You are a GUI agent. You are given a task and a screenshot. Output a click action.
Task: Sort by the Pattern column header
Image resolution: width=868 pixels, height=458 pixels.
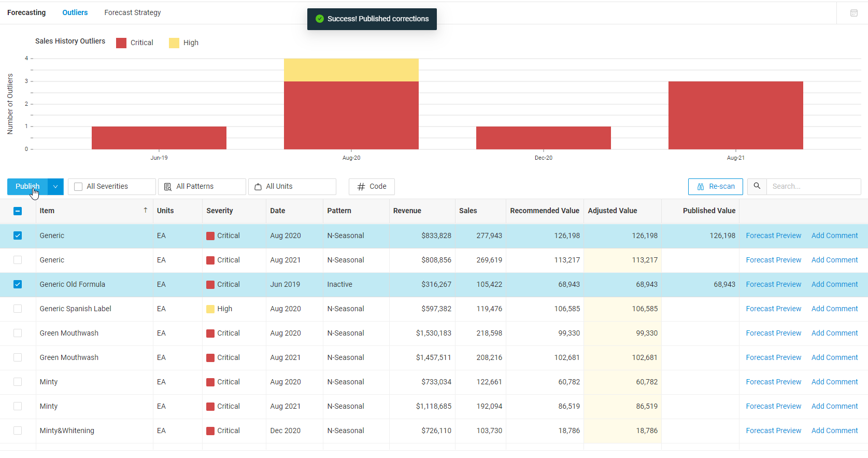pyautogui.click(x=339, y=211)
